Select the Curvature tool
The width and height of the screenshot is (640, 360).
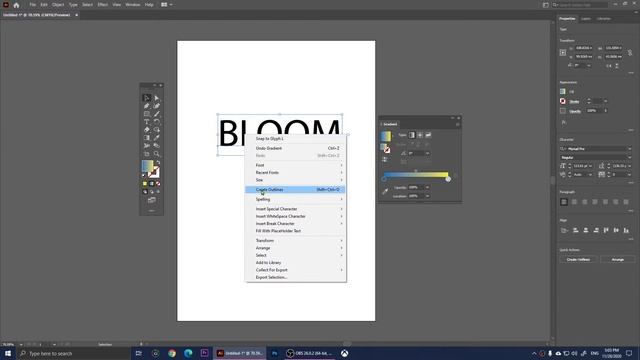157,106
